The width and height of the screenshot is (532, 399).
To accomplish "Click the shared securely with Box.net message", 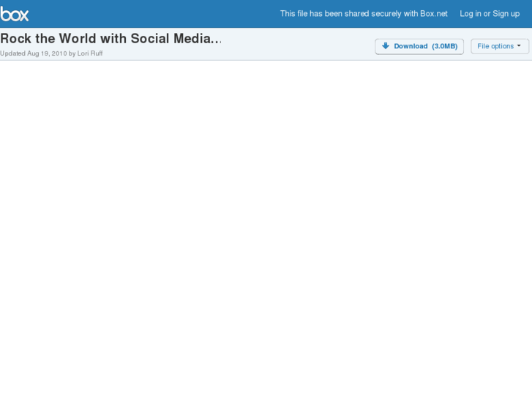I will [x=364, y=14].
